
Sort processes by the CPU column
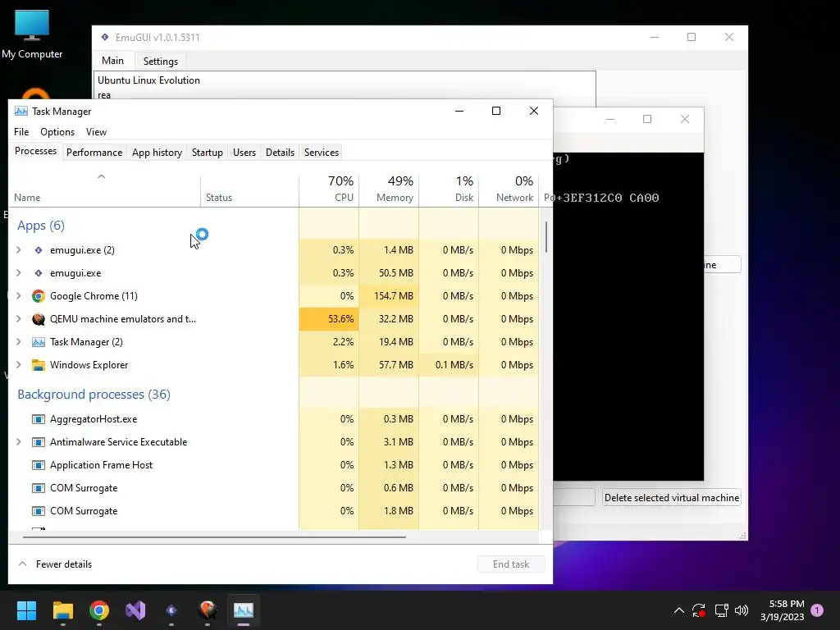coord(329,190)
